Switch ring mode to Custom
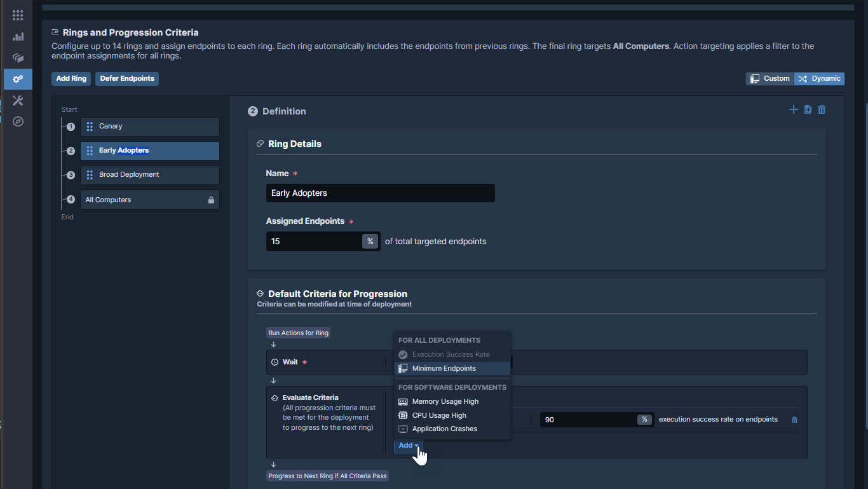The height and width of the screenshot is (489, 868). coord(770,79)
